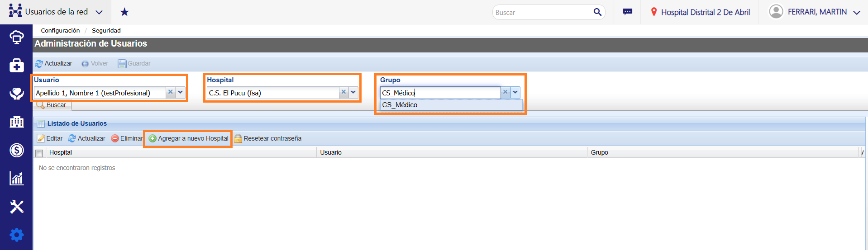Go to the Seguridad breadcrumb
868x250 pixels.
point(106,30)
